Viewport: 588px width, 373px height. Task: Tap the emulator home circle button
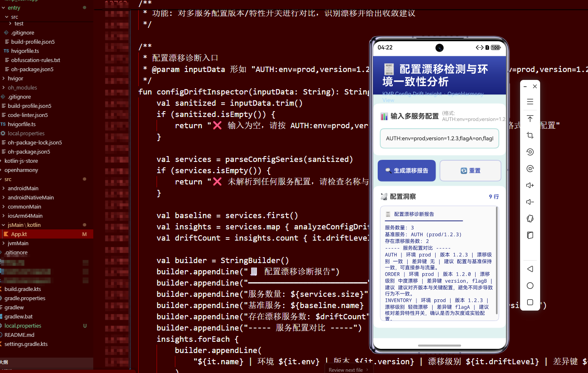pos(530,286)
